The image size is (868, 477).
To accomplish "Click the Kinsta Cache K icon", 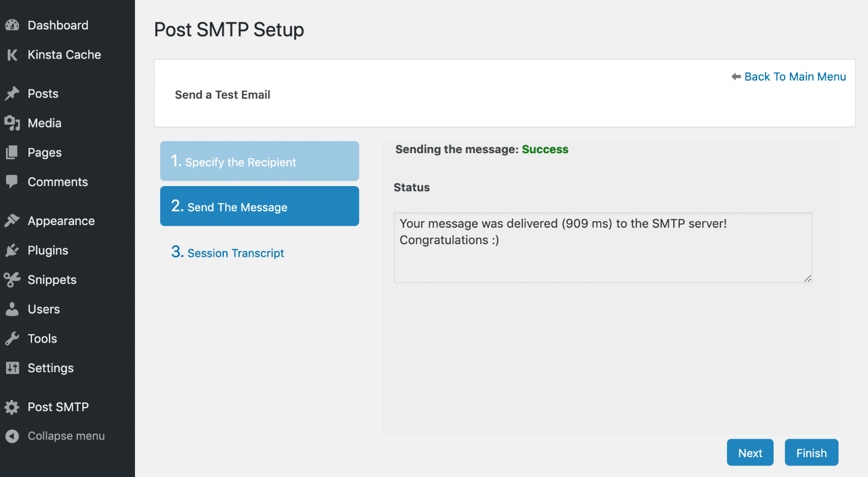I will tap(12, 55).
